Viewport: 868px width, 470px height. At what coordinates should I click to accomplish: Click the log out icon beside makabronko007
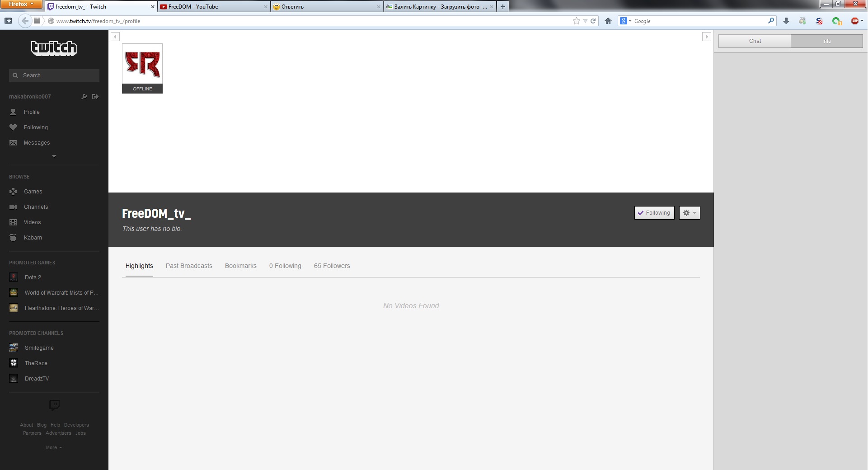pos(95,97)
